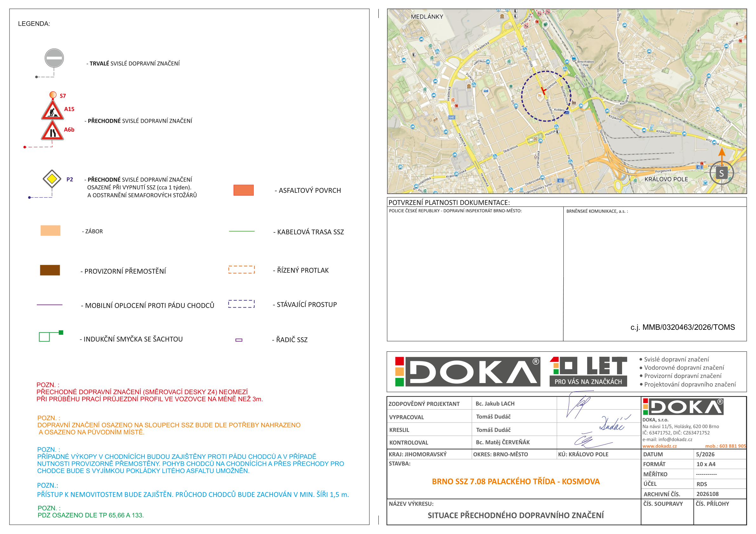The width and height of the screenshot is (756, 534).
Task: Click the name Bc. Matěj ČERVEŇÁK
Action: 502,443
